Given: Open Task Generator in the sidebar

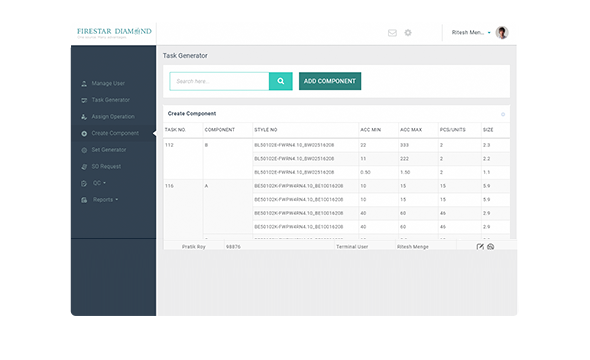Looking at the screenshot, I should point(111,100).
